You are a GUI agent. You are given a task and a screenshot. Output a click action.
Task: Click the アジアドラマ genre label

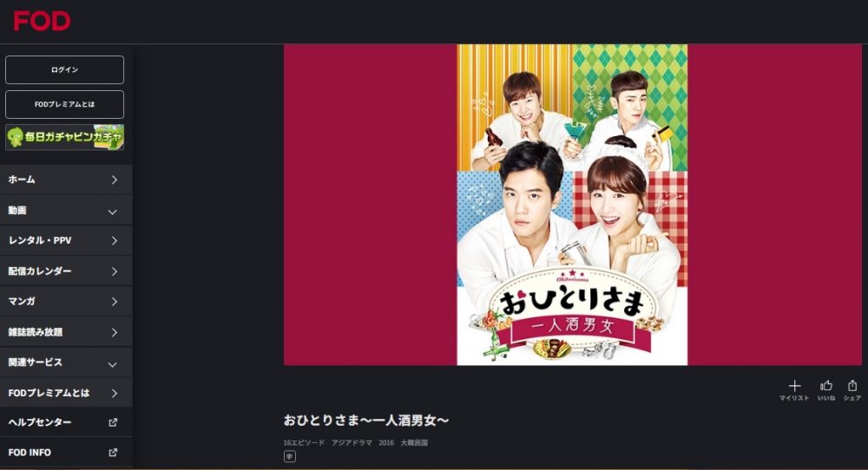[352, 442]
